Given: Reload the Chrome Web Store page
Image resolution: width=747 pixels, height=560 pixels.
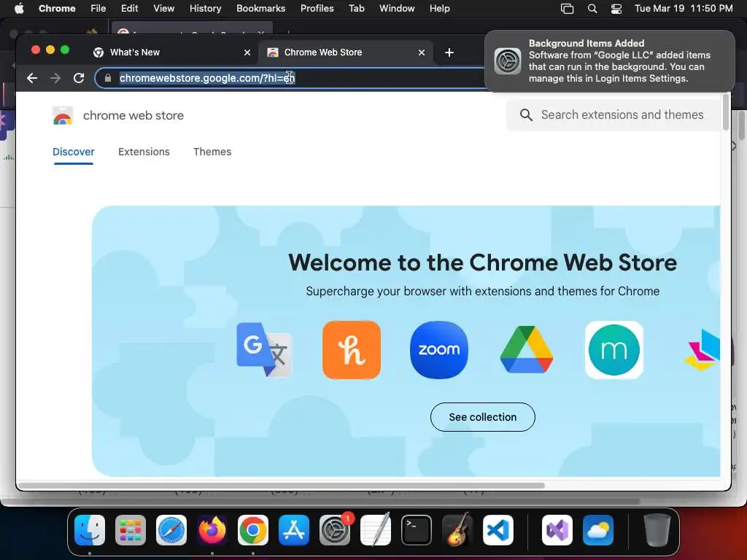Looking at the screenshot, I should [x=79, y=78].
